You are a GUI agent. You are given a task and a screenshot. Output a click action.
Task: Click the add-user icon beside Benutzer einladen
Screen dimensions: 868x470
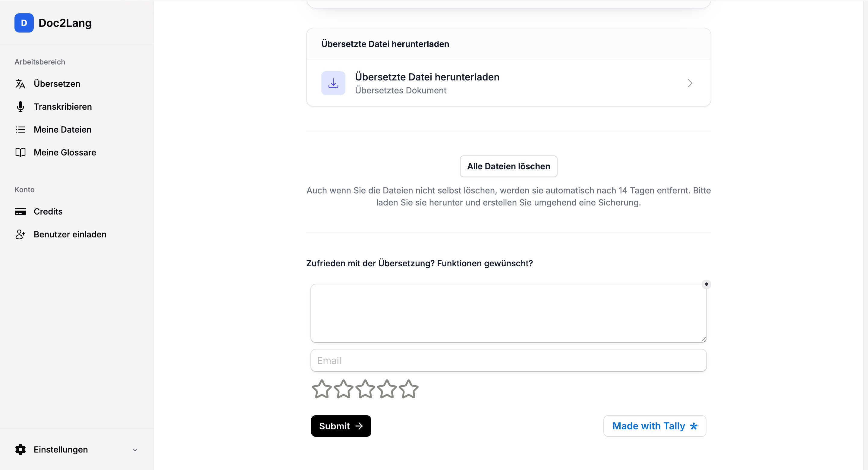tap(20, 234)
